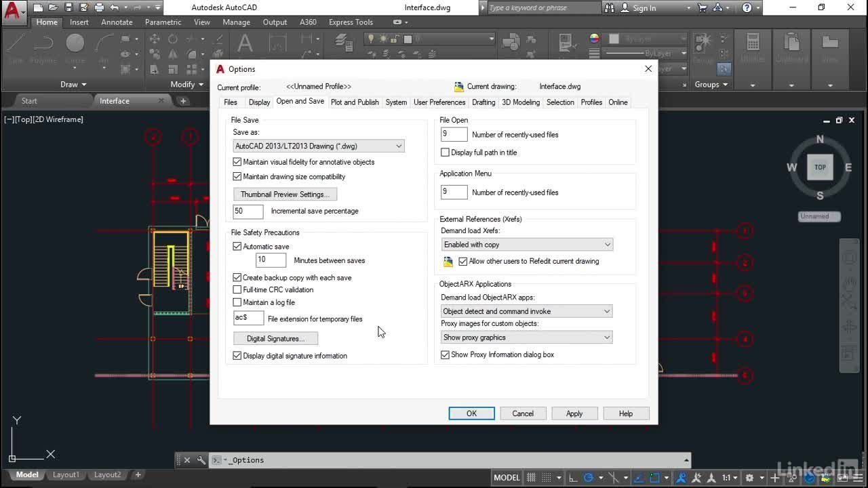
Task: Click the TOP face of the ViewCube
Action: click(x=820, y=167)
